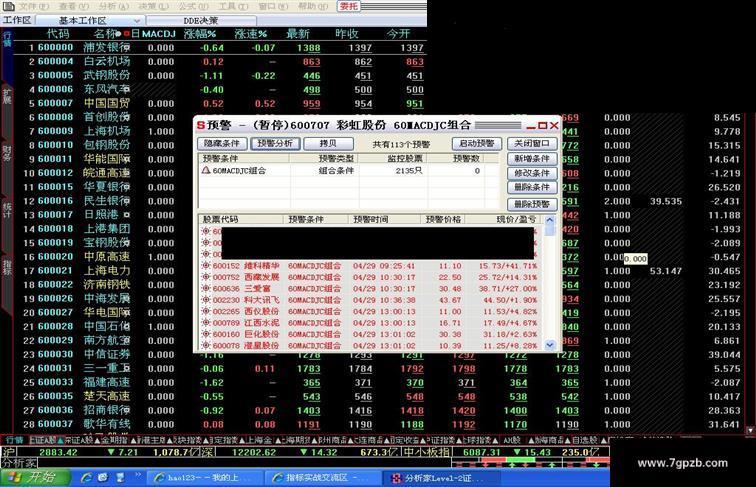756x487 pixels.
Task: Click the 隐藏条件 button in alert window
Action: coord(222,143)
